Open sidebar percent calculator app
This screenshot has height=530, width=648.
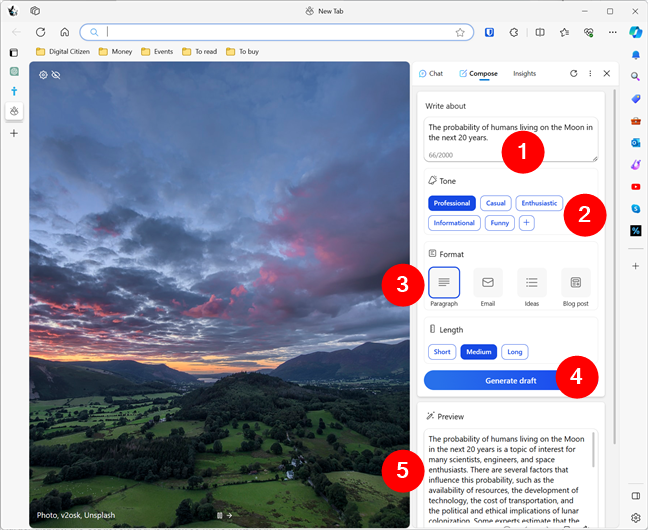point(636,231)
